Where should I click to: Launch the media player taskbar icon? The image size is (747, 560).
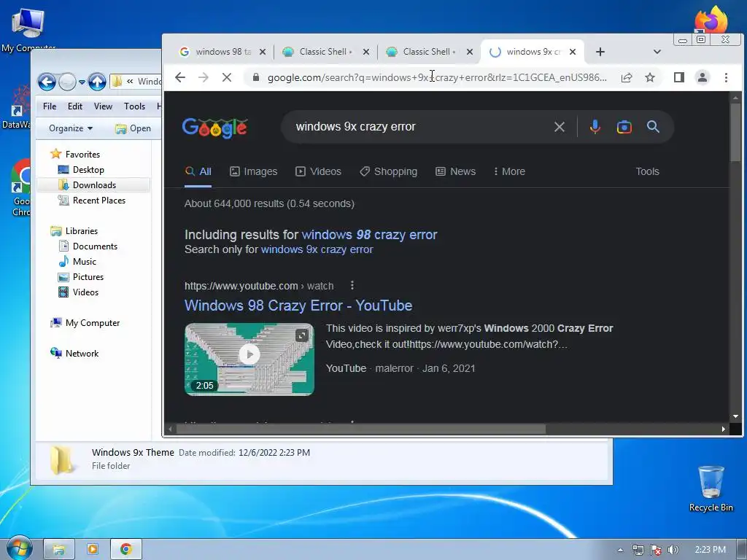coord(93,550)
